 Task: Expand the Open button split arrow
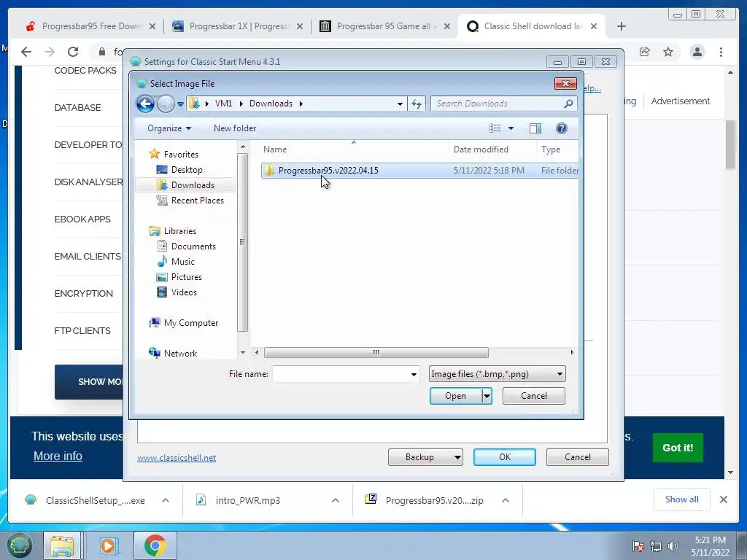pyautogui.click(x=487, y=396)
